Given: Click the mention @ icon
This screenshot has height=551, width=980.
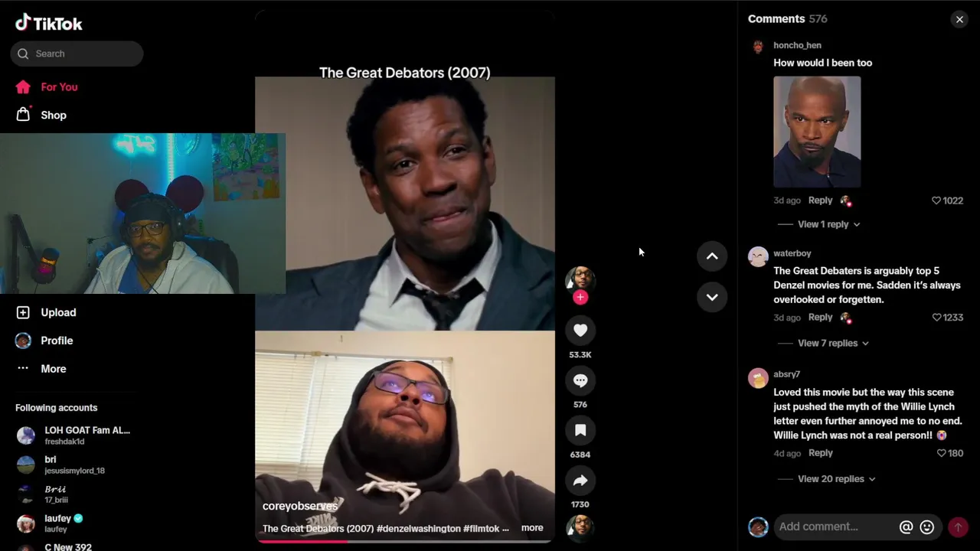Looking at the screenshot, I should [906, 527].
